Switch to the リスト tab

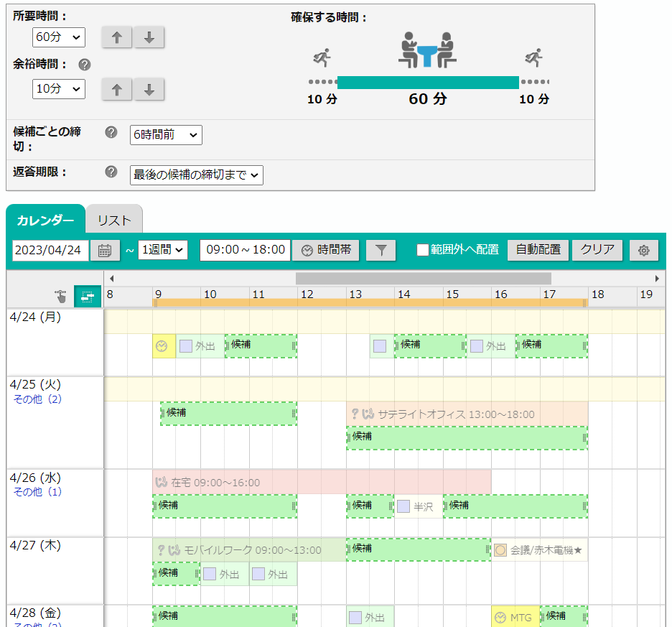114,220
